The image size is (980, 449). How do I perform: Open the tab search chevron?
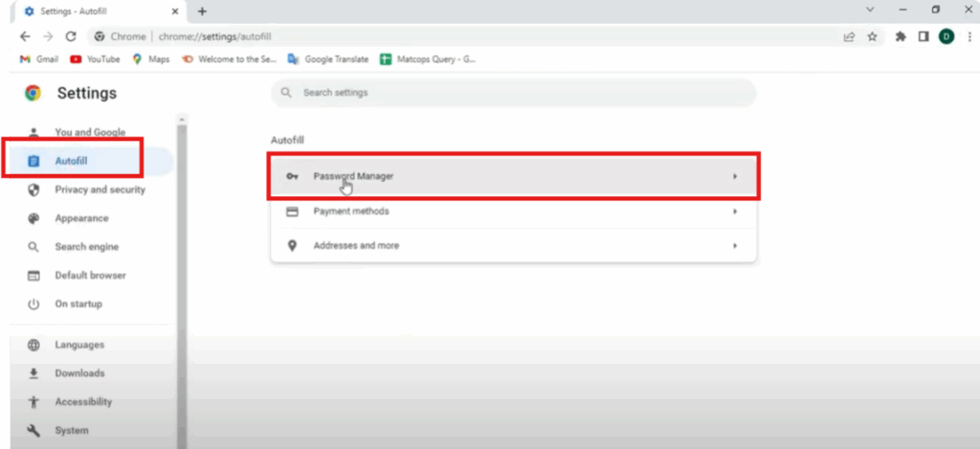pos(870,10)
